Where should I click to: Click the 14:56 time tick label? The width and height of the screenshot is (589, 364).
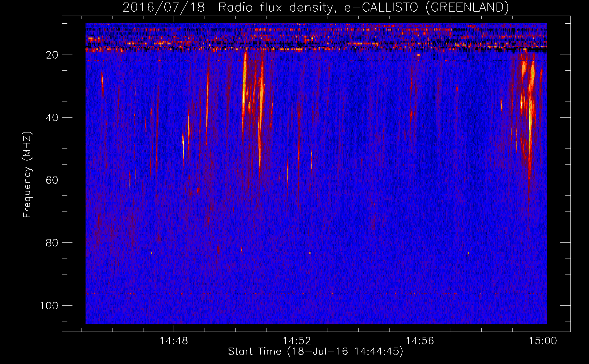click(x=420, y=341)
